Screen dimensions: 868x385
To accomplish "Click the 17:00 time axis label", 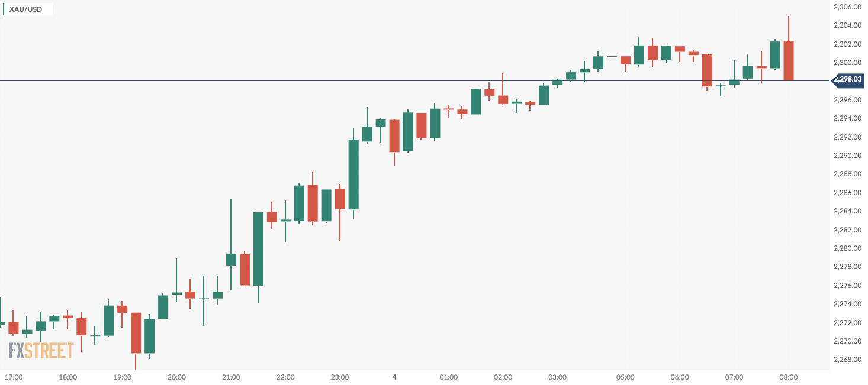I will [13, 377].
